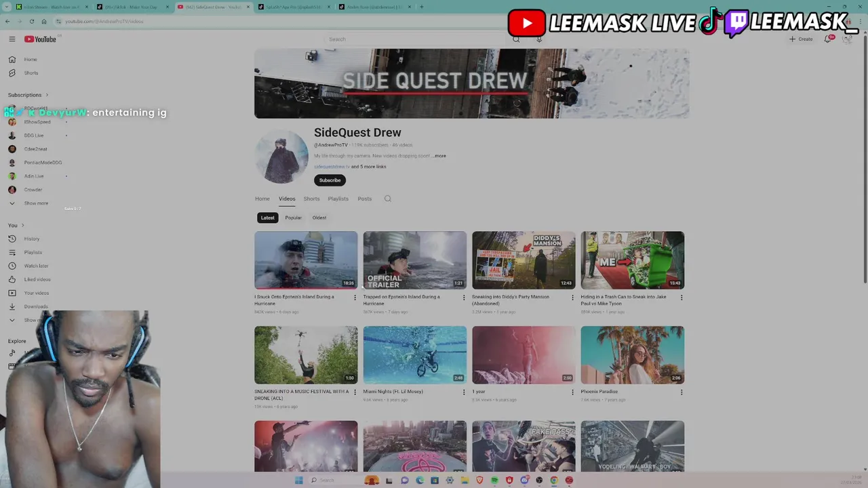Image resolution: width=868 pixels, height=488 pixels.
Task: Click SideQuest Drew channel avatar
Action: (281, 157)
